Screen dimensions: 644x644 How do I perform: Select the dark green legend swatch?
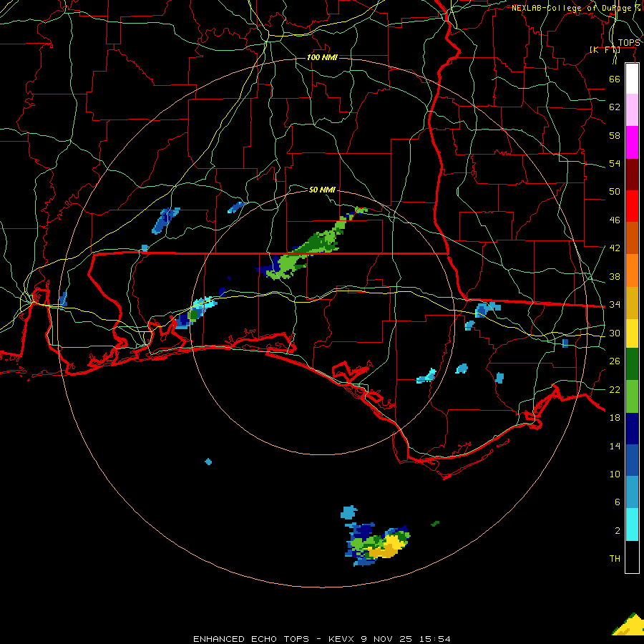coord(632,364)
